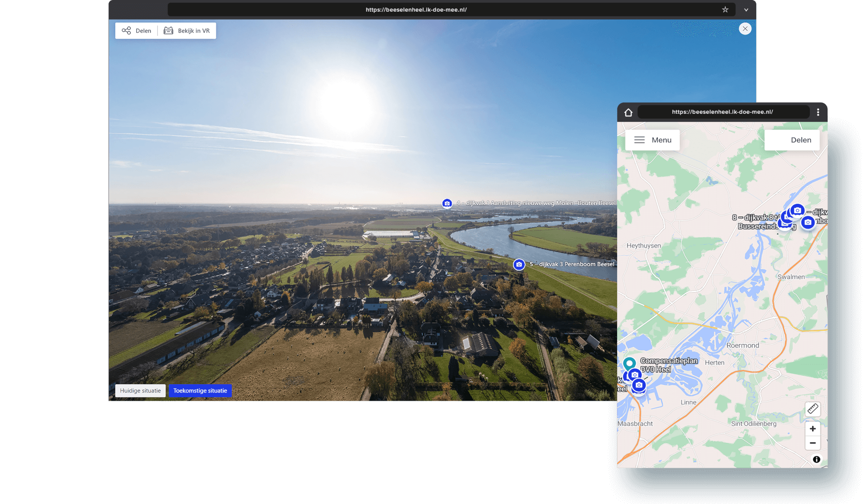864x504 pixels.
Task: Click the desktop browser address bar
Action: pyautogui.click(x=416, y=10)
